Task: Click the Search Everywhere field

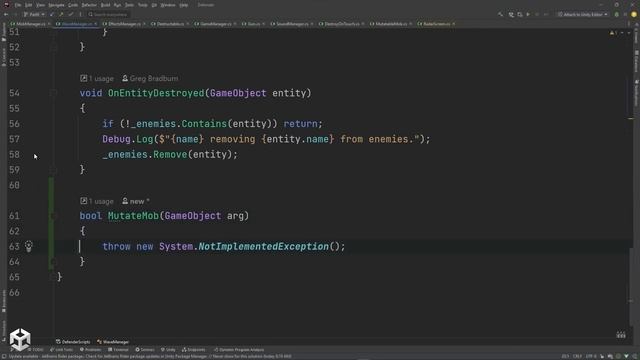Action: tap(108, 14)
